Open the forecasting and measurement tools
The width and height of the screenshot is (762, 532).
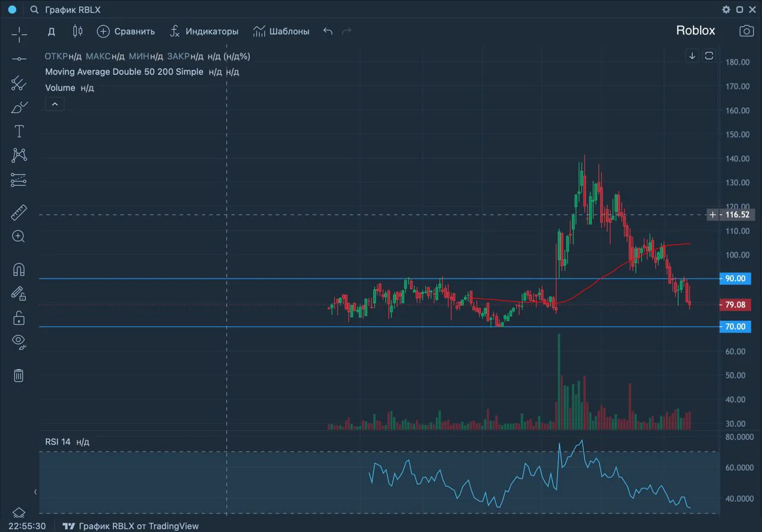(x=19, y=180)
